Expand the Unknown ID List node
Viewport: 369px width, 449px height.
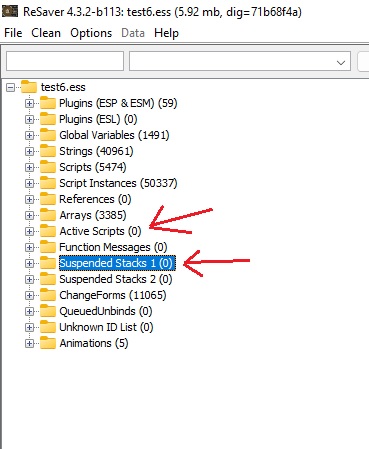point(29,328)
